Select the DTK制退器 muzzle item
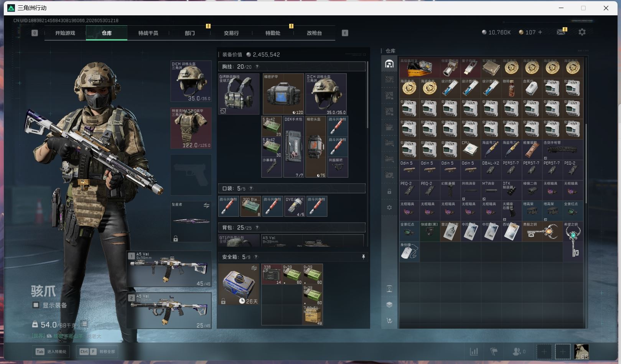This screenshot has height=364, width=621. (511, 190)
